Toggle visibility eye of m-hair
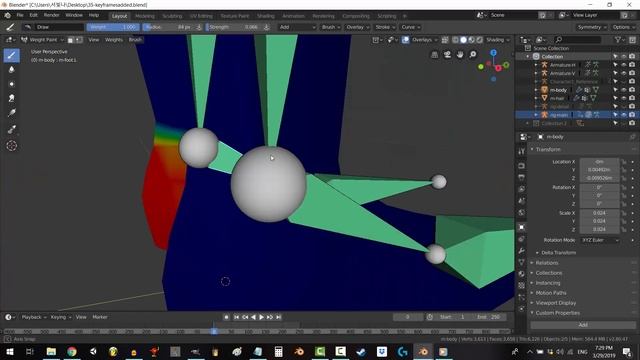Screen dimensions: 640x360 pos(623,98)
